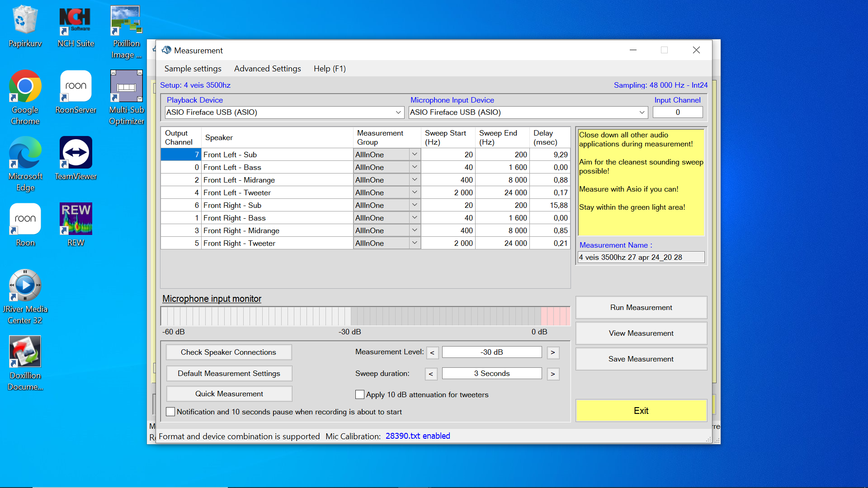This screenshot has width=868, height=488.
Task: Expand the Playback Device dropdown
Action: 398,113
